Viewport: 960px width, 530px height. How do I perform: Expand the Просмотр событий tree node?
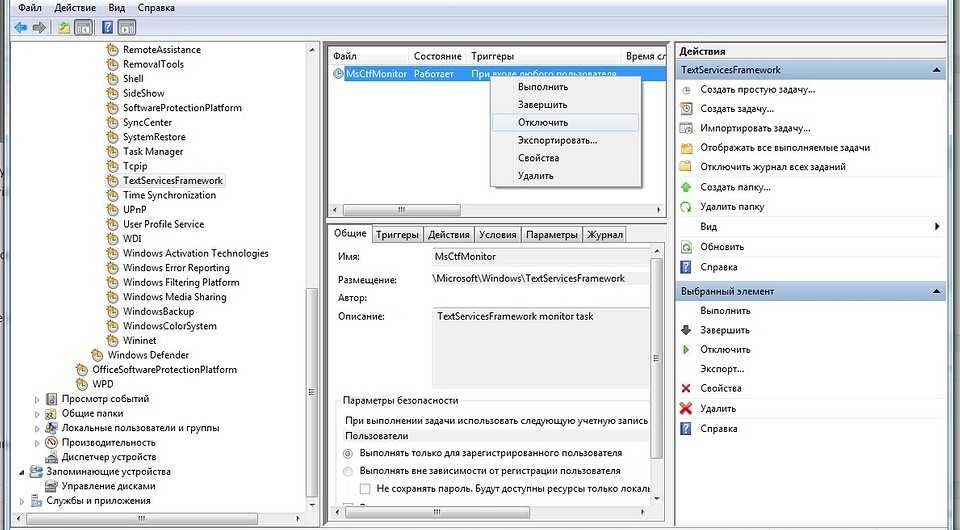38,399
